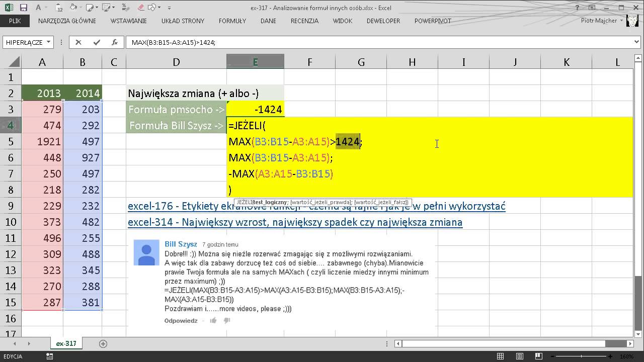Click JEŻELI function name in the tooltip
The width and height of the screenshot is (644, 362).
coord(244,202)
